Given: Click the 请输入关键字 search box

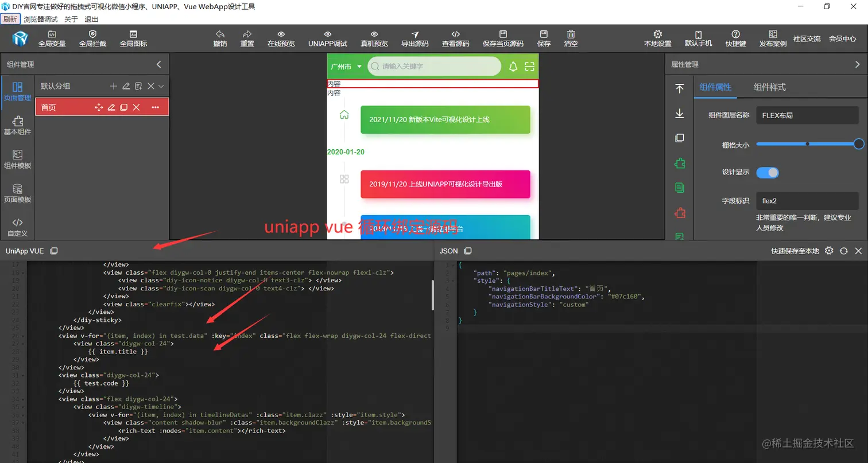Looking at the screenshot, I should click(435, 66).
